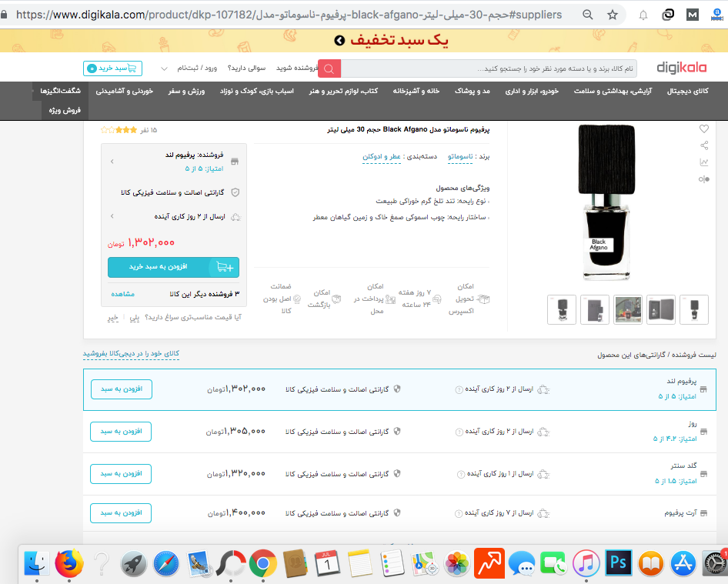Click the spiral extension icon in the toolbar
The height and width of the screenshot is (584, 728).
tap(668, 15)
